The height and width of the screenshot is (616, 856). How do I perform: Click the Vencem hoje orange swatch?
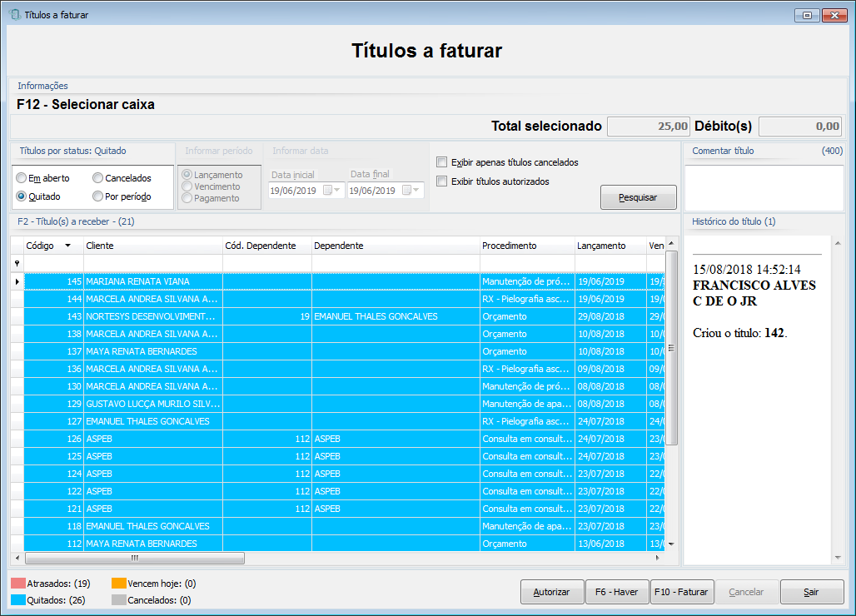(118, 584)
